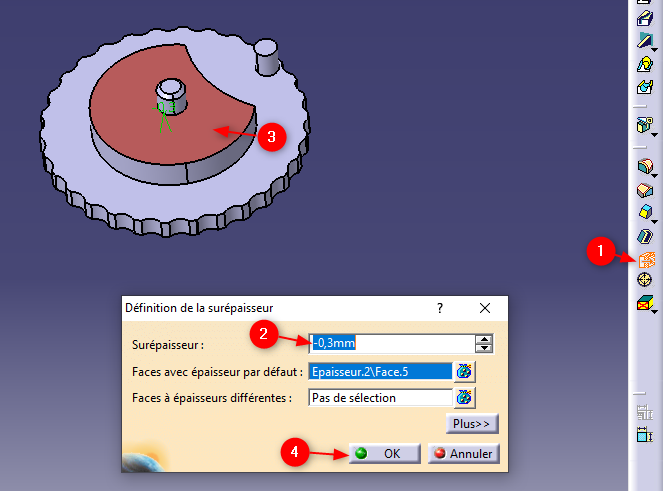Select the Shell tool icon

[645, 236]
